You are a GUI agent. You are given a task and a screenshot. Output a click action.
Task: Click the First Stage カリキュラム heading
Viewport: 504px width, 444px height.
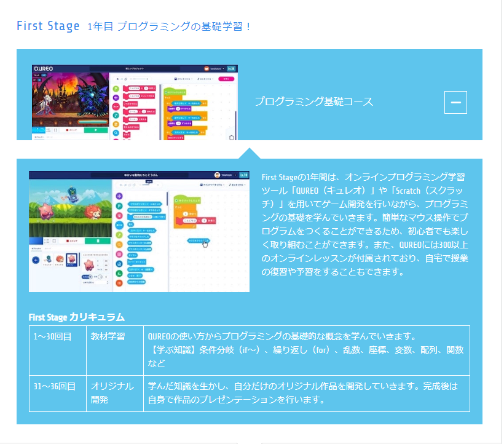pyautogui.click(x=77, y=317)
